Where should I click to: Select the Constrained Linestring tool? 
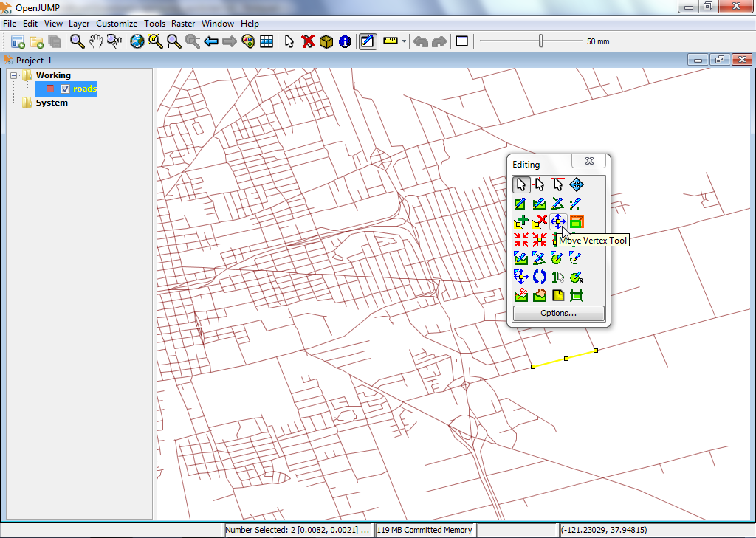click(x=539, y=258)
